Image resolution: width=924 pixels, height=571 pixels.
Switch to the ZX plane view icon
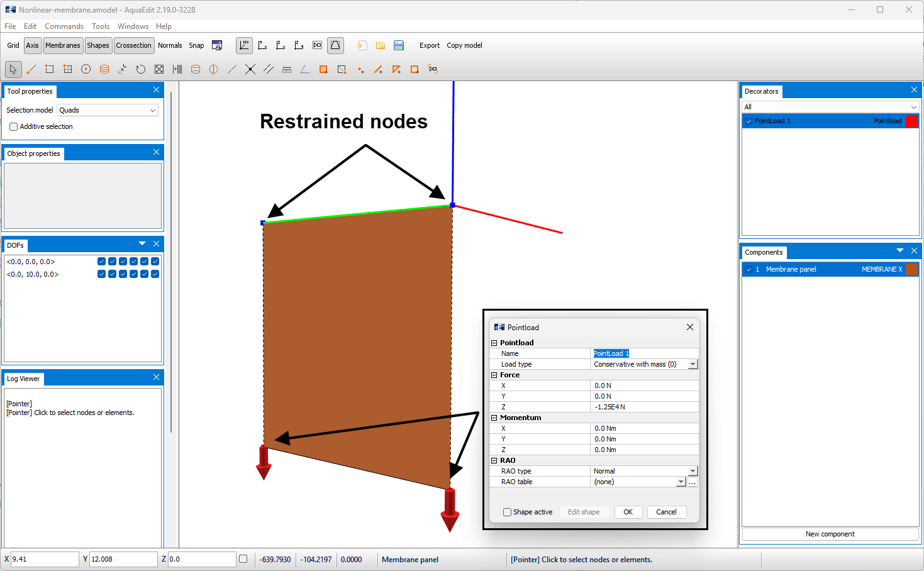(281, 45)
